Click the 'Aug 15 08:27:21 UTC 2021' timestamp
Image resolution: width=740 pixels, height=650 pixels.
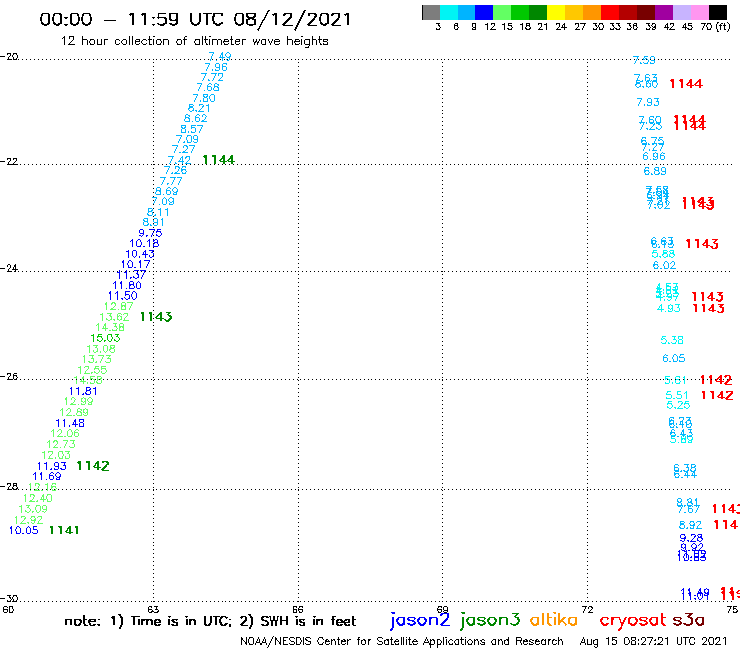coord(653,641)
